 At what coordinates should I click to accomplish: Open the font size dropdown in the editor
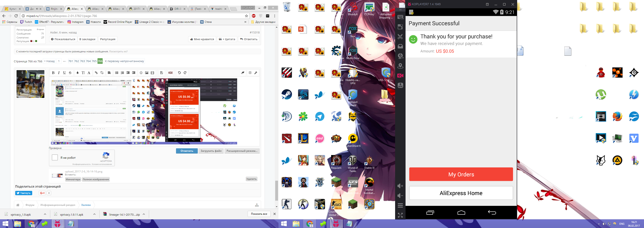coord(83,73)
